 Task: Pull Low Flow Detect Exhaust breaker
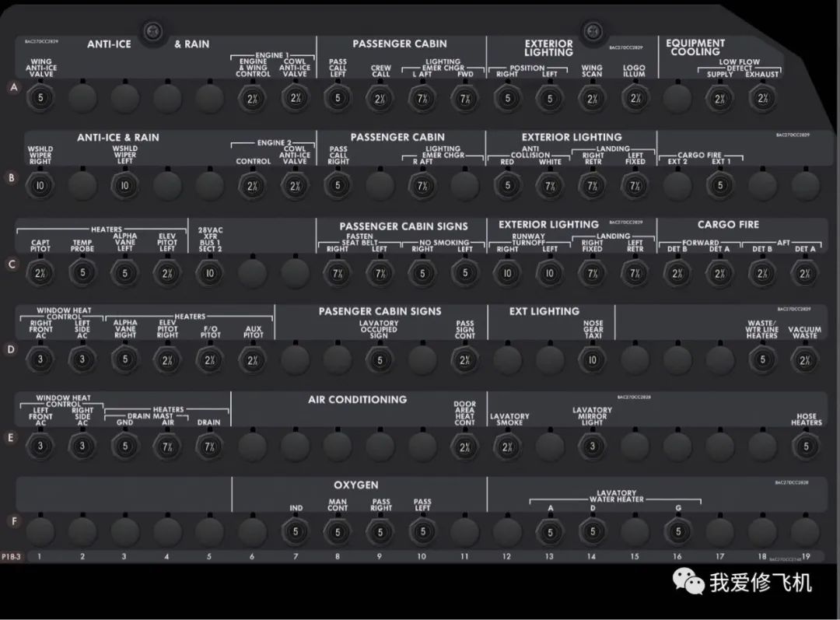click(762, 99)
